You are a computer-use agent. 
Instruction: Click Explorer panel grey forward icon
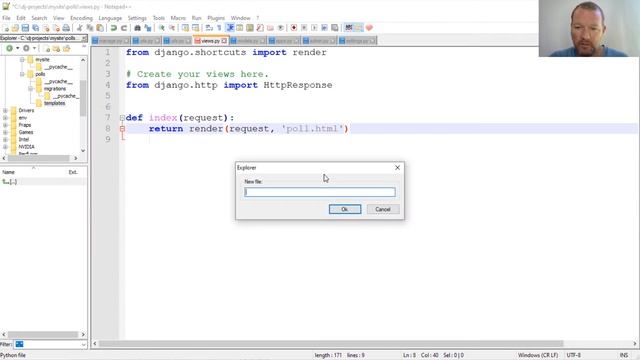pos(26,49)
